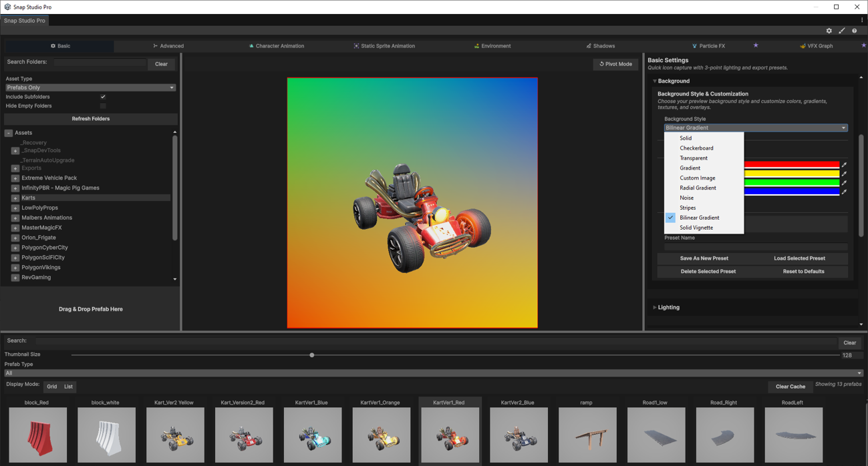Click Load Selected Preset
The image size is (868, 466).
click(x=799, y=258)
